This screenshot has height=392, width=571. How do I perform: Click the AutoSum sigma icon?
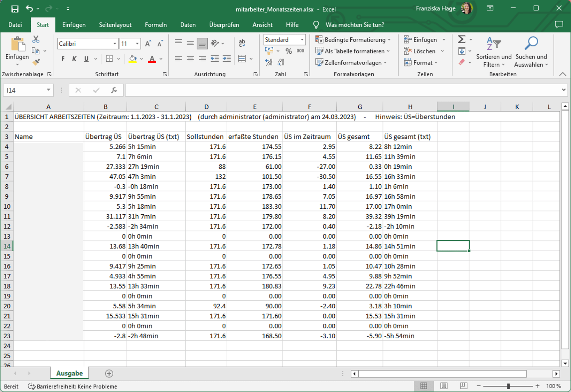coord(462,39)
